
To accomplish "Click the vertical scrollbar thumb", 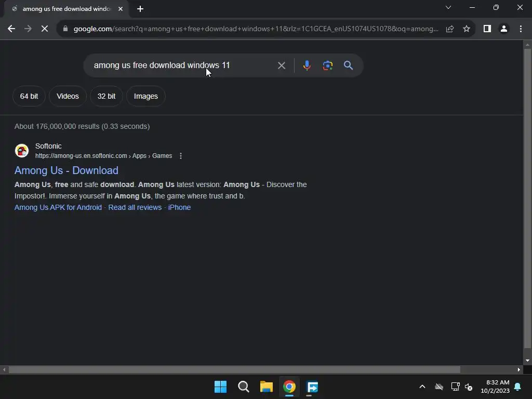I will pyautogui.click(x=527, y=198).
